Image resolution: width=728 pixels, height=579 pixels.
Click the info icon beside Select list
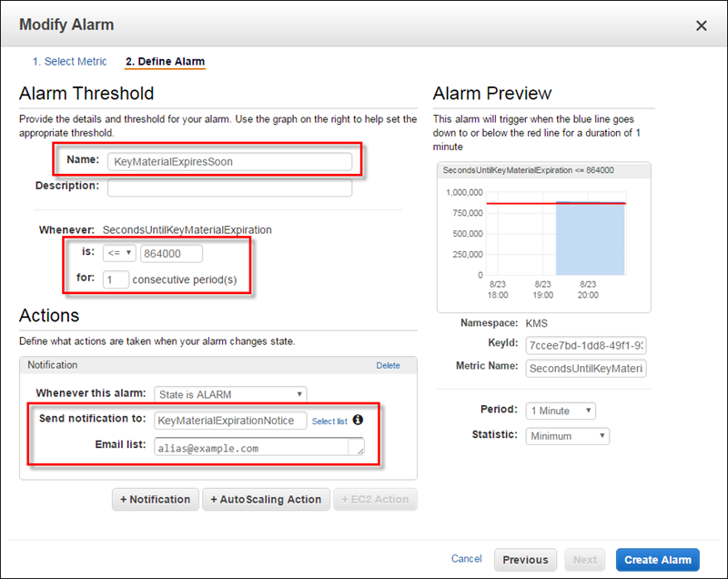(358, 421)
